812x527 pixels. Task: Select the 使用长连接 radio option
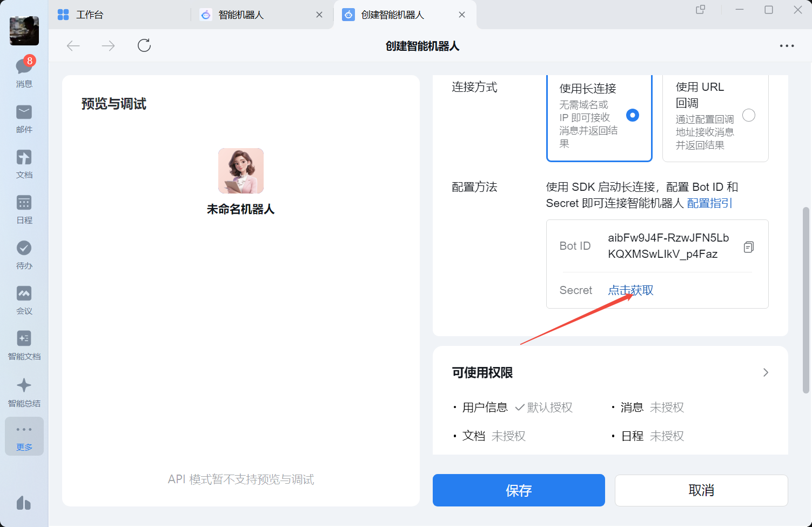pyautogui.click(x=633, y=115)
